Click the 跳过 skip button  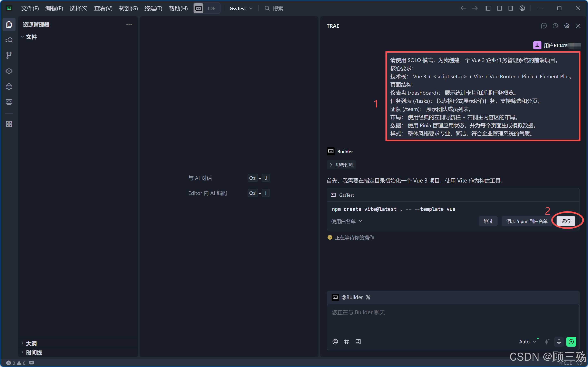click(x=488, y=221)
